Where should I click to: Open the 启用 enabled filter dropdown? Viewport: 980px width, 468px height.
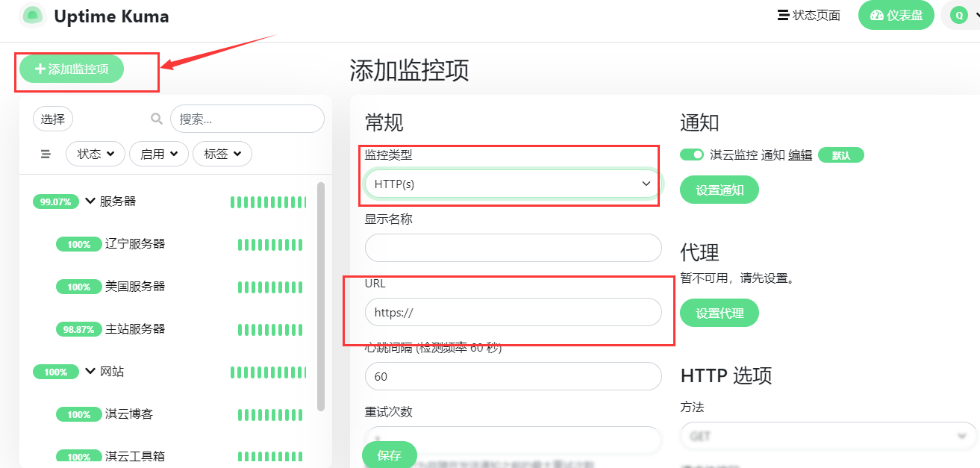(x=159, y=154)
